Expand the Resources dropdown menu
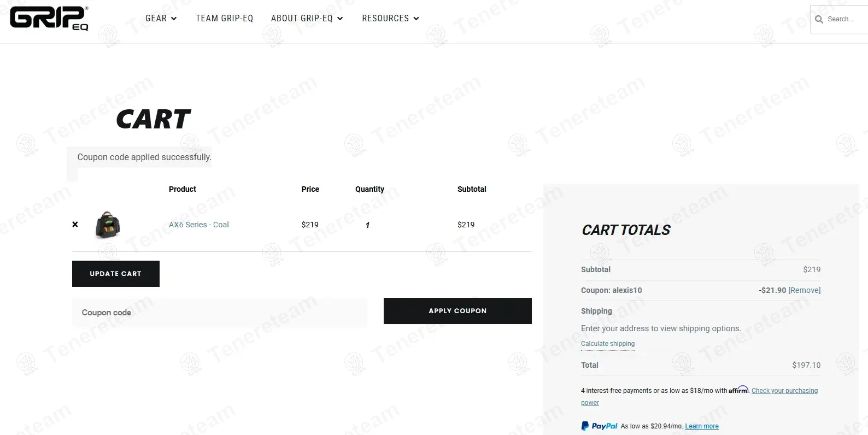Image resolution: width=868 pixels, height=435 pixels. 390,19
